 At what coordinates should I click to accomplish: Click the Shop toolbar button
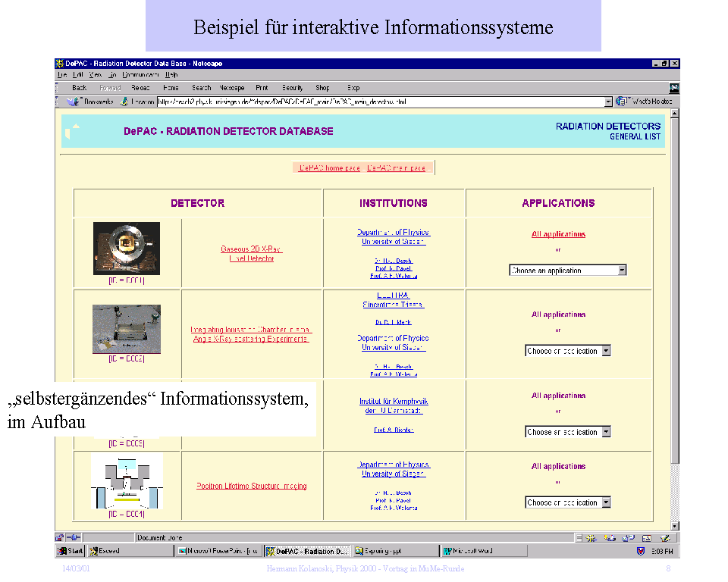323,88
